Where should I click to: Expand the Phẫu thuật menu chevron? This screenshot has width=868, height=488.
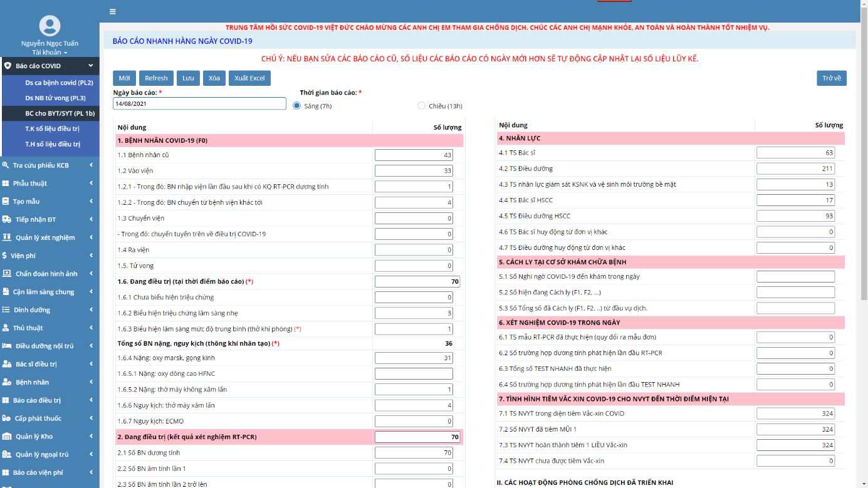[91, 184]
